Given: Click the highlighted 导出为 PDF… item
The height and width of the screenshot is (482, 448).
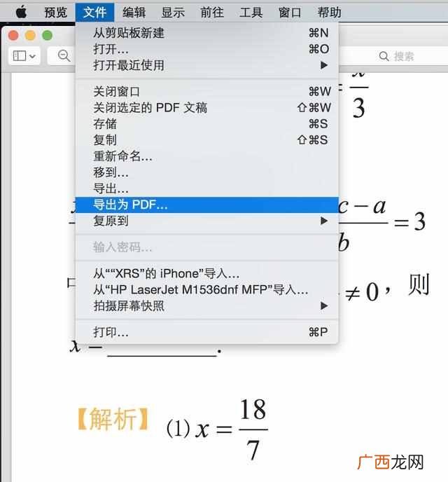Looking at the screenshot, I should coord(206,205).
